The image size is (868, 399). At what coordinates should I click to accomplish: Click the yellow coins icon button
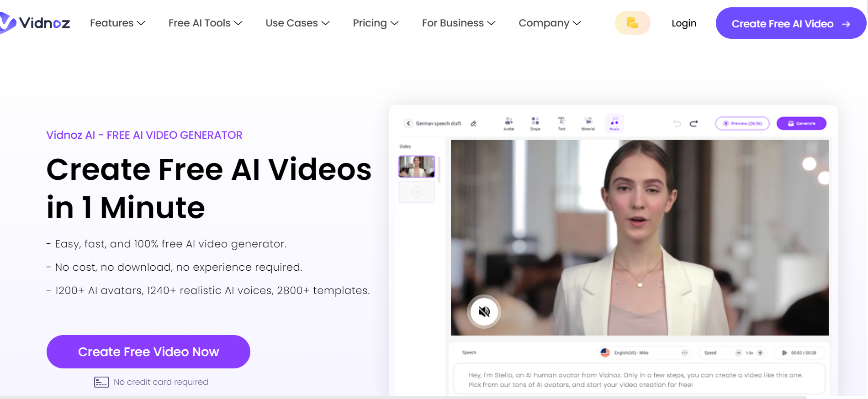point(632,23)
